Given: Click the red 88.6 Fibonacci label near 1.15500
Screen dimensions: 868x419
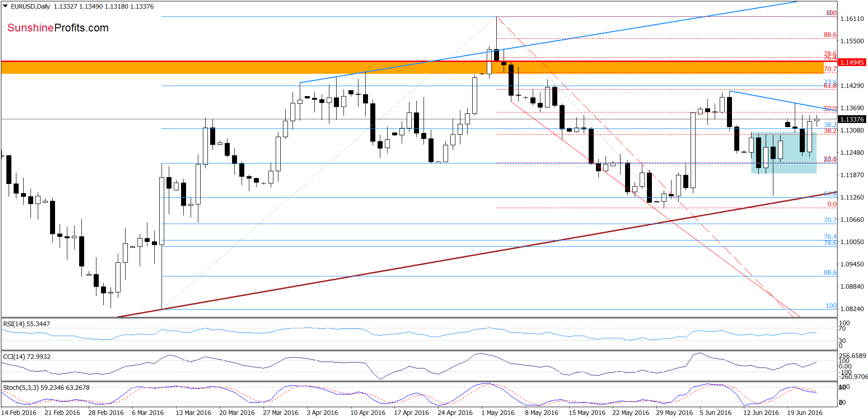Looking at the screenshot, I should point(830,35).
